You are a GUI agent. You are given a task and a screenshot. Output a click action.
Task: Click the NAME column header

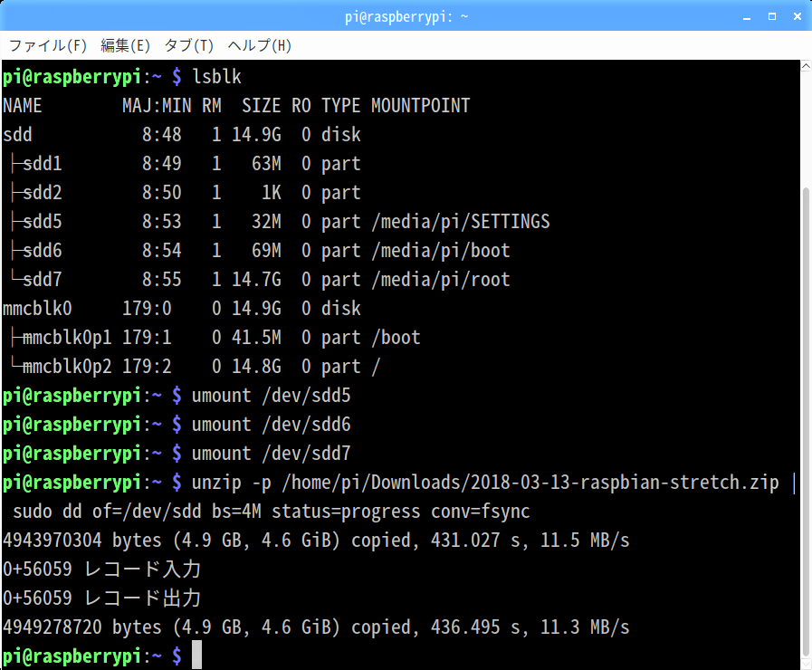(x=23, y=106)
